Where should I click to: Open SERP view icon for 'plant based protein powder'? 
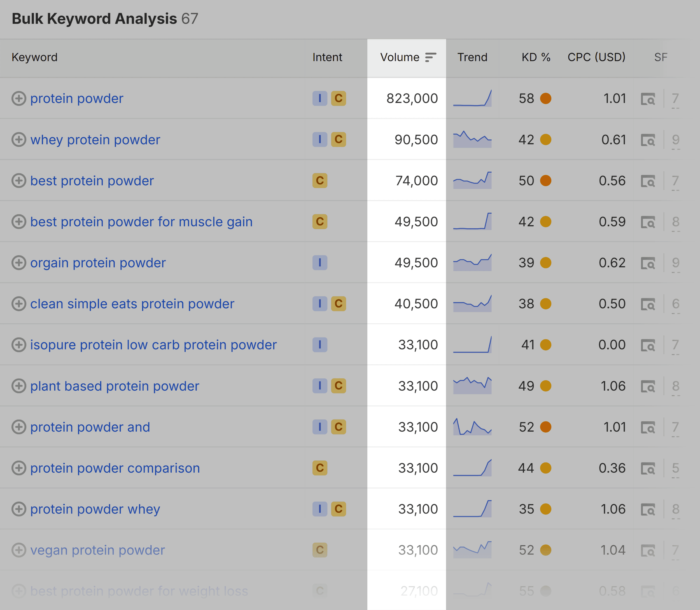(648, 386)
